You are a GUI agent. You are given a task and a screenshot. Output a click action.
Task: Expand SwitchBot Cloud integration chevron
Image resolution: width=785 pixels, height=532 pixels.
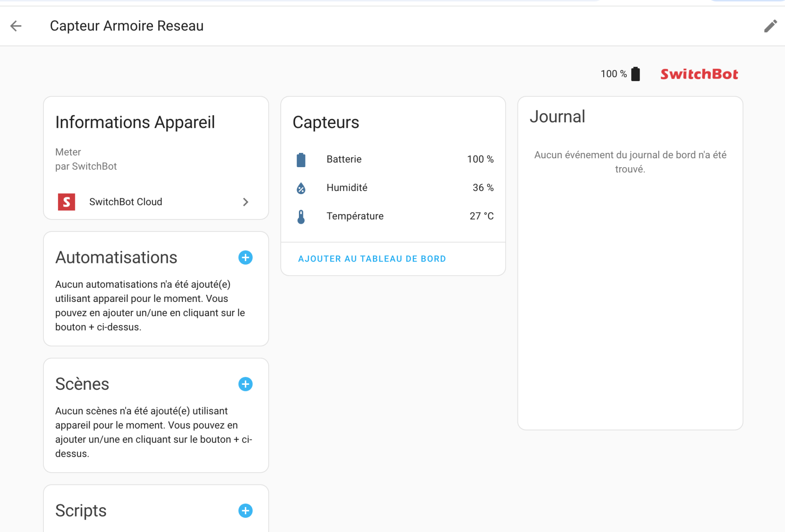point(246,202)
